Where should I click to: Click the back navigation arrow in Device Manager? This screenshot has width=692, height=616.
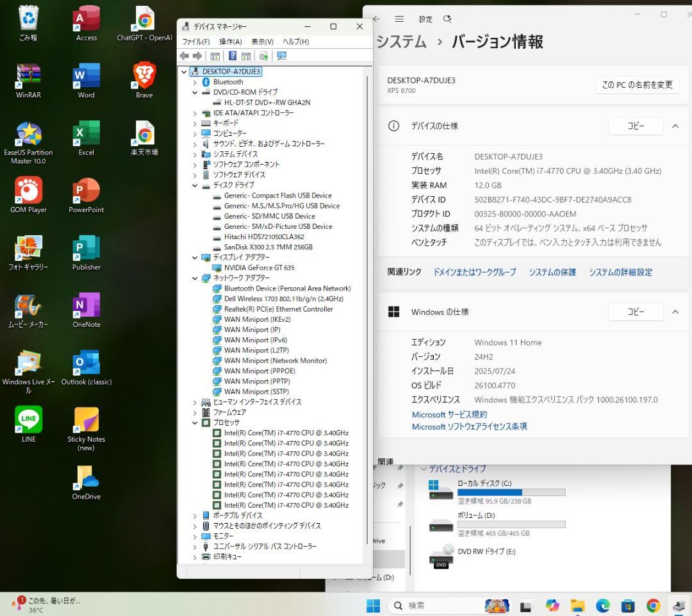point(184,56)
